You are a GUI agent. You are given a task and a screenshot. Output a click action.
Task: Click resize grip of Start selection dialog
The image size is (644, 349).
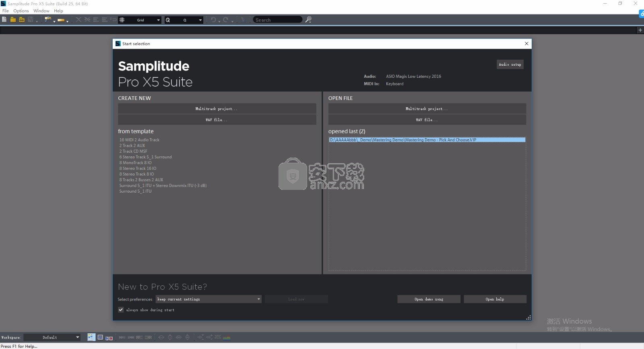(x=528, y=318)
